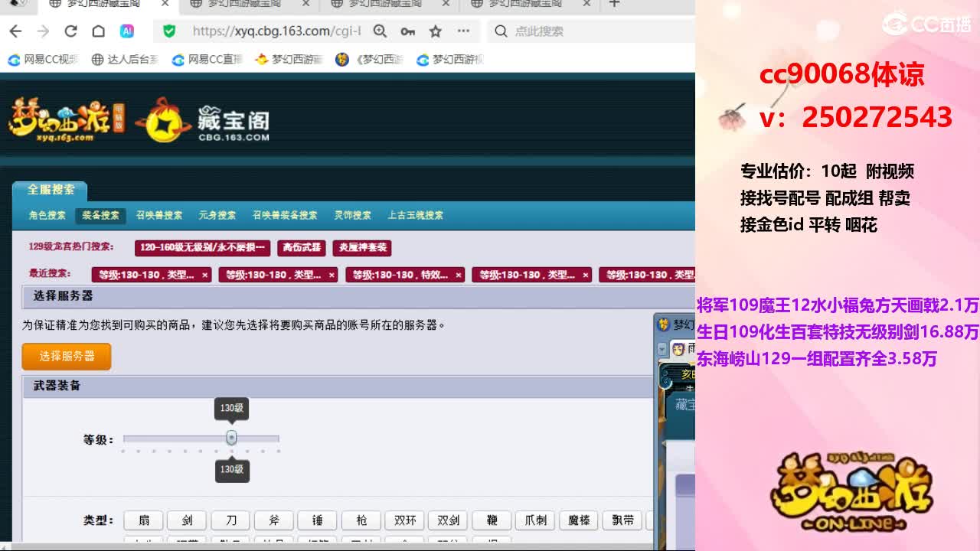Reload the page with refresh icon
Viewport: 980px width, 551px height.
(x=70, y=31)
